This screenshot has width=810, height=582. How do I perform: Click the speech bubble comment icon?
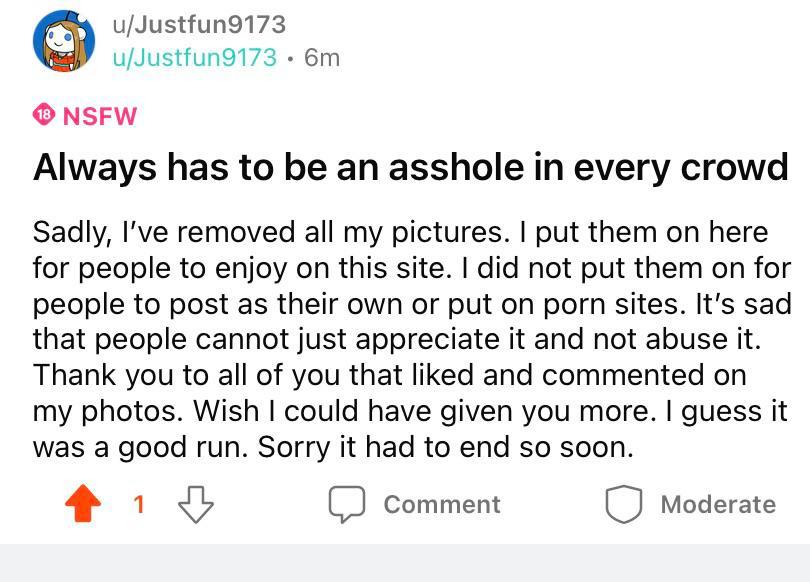coord(346,504)
